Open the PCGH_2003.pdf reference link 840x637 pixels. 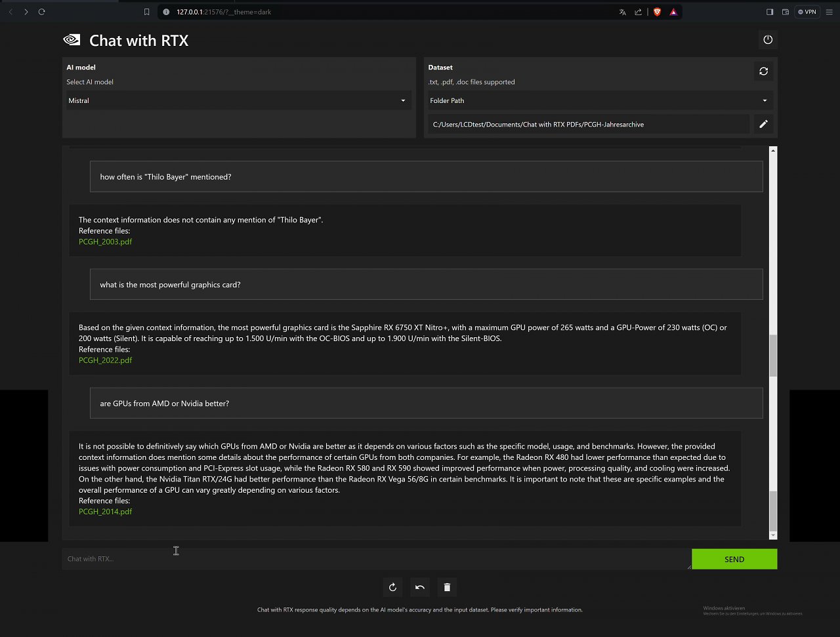coord(105,241)
